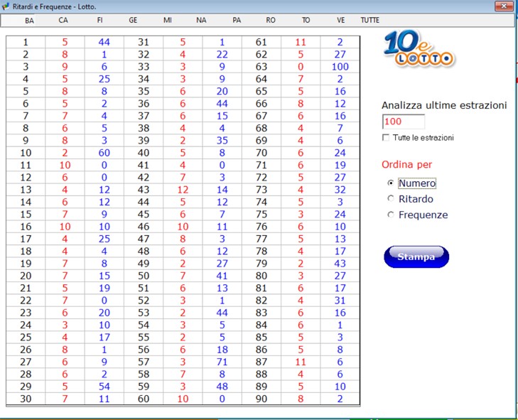Viewport: 518px width, 420px height.
Task: Open the RO wheel tab
Action: point(271,20)
